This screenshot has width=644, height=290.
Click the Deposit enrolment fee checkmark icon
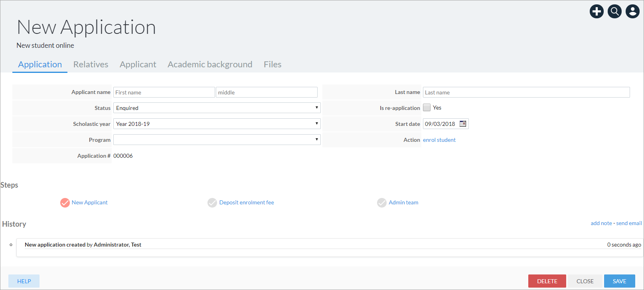[212, 203]
